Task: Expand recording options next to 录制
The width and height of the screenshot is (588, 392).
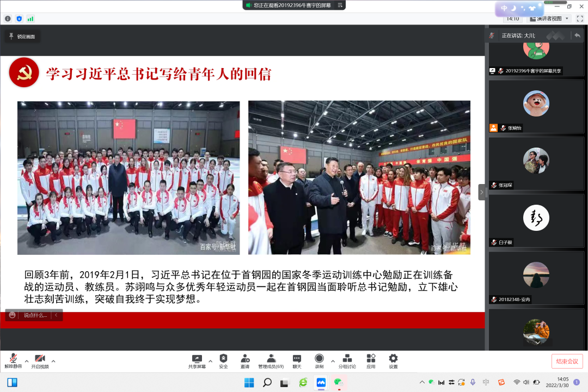Action: [333, 362]
